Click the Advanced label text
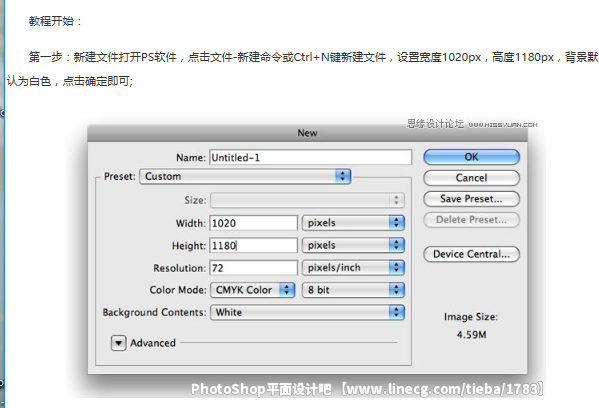 pos(153,343)
